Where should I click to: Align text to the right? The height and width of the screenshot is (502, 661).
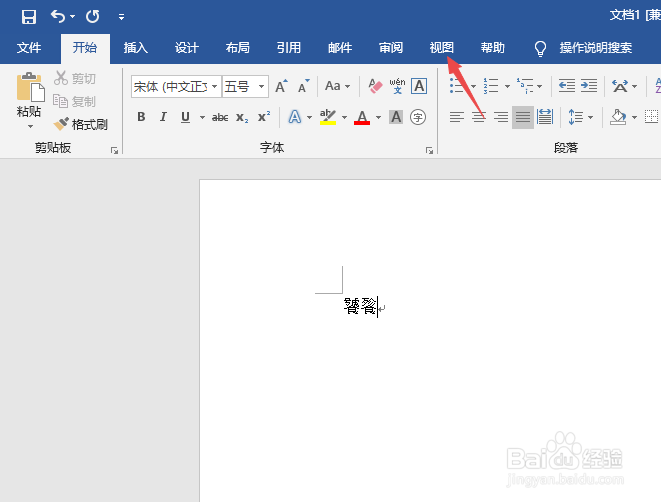tap(501, 117)
